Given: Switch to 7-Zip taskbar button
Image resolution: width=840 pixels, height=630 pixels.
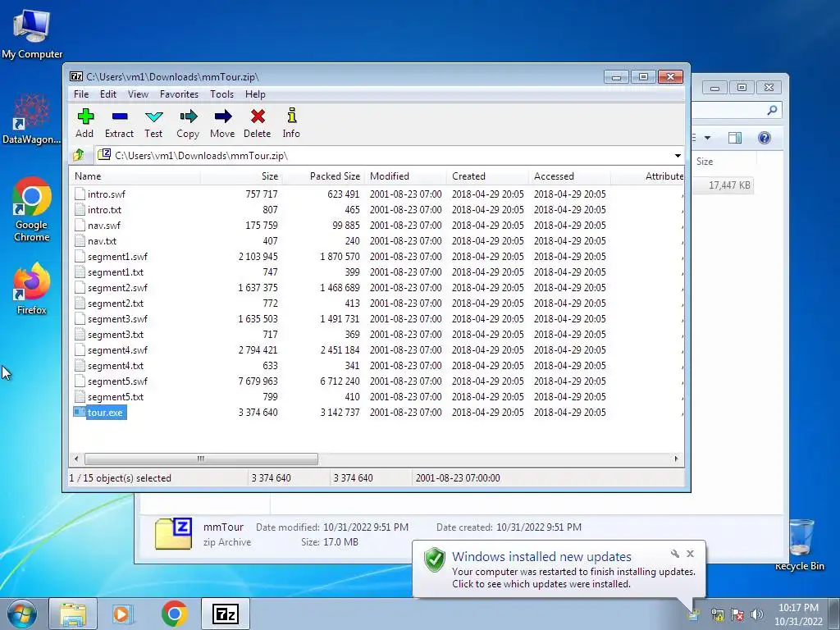Looking at the screenshot, I should [x=226, y=614].
